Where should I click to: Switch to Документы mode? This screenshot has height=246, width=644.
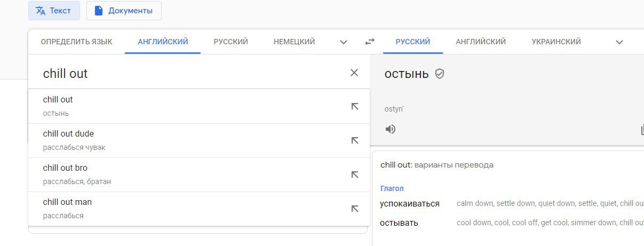click(124, 11)
